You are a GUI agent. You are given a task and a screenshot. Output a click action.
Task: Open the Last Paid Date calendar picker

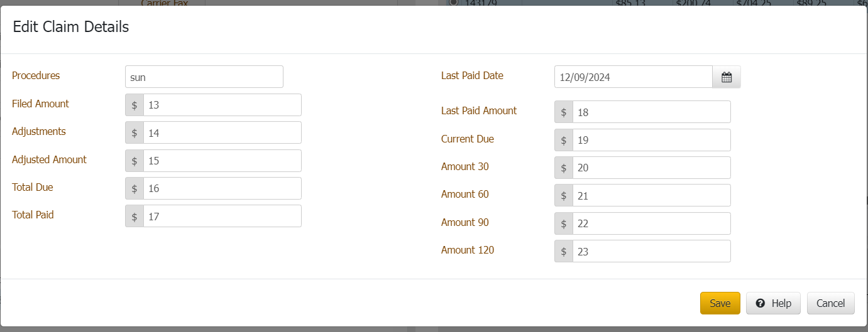tap(727, 77)
